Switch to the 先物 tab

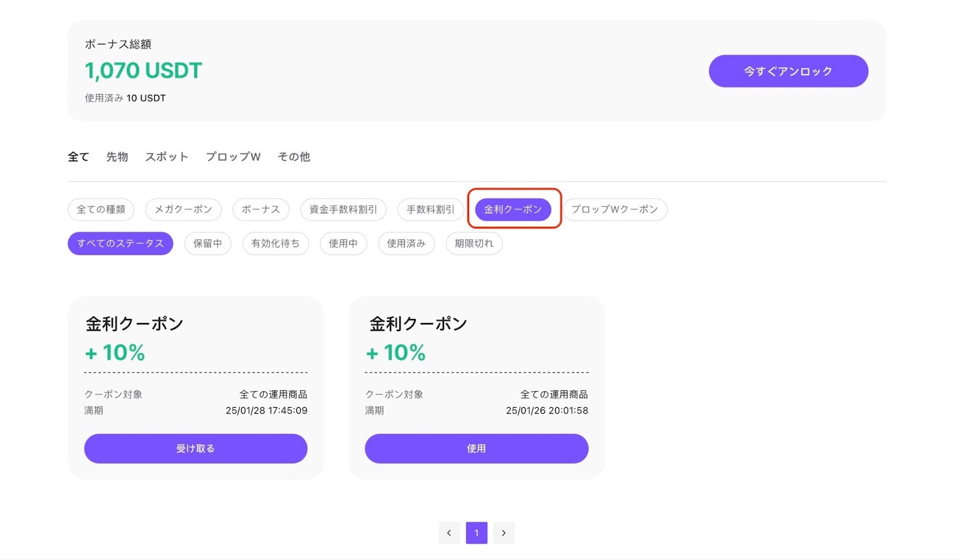coord(117,157)
